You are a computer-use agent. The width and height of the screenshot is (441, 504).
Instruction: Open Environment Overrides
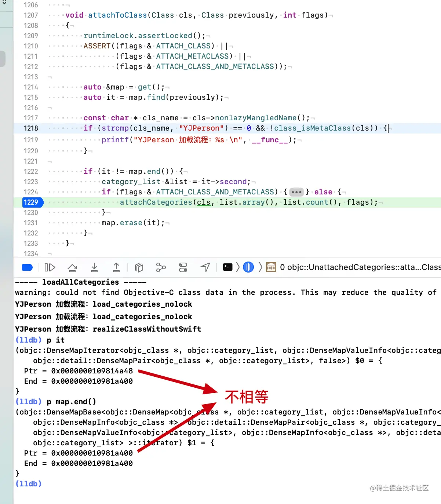(183, 267)
